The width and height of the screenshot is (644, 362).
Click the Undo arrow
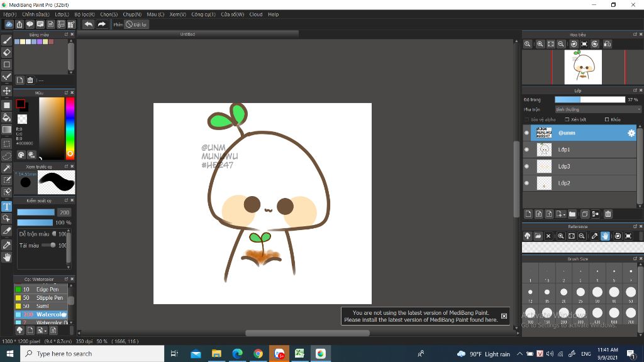pos(88,25)
